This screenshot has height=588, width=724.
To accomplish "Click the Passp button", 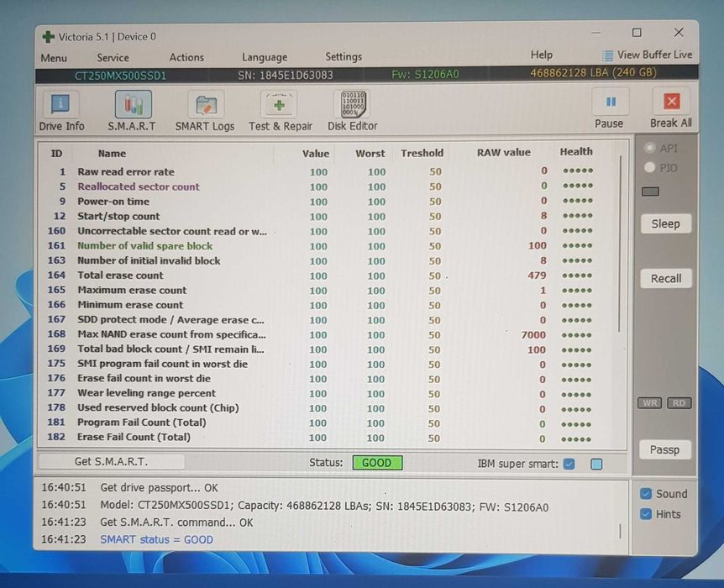I will coord(665,450).
